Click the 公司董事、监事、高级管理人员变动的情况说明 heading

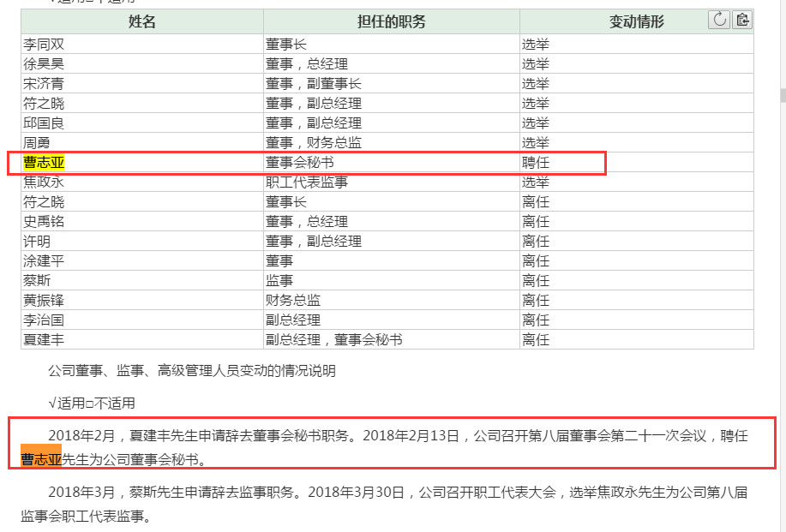(192, 371)
